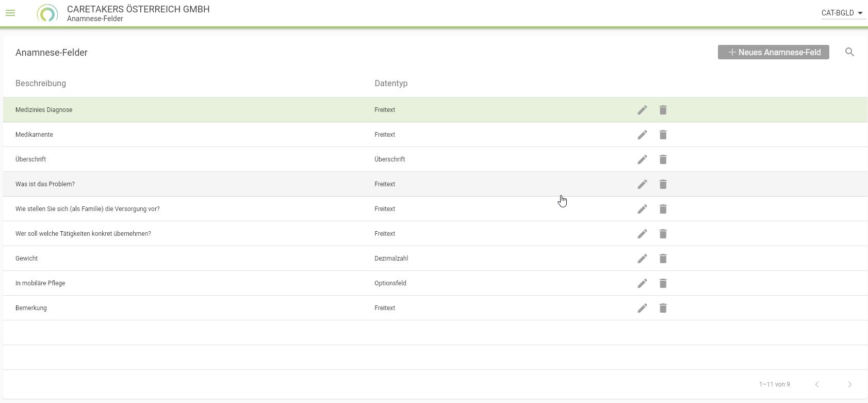Delete the In mobiläre Pflege field
The height and width of the screenshot is (403, 868).
click(663, 283)
